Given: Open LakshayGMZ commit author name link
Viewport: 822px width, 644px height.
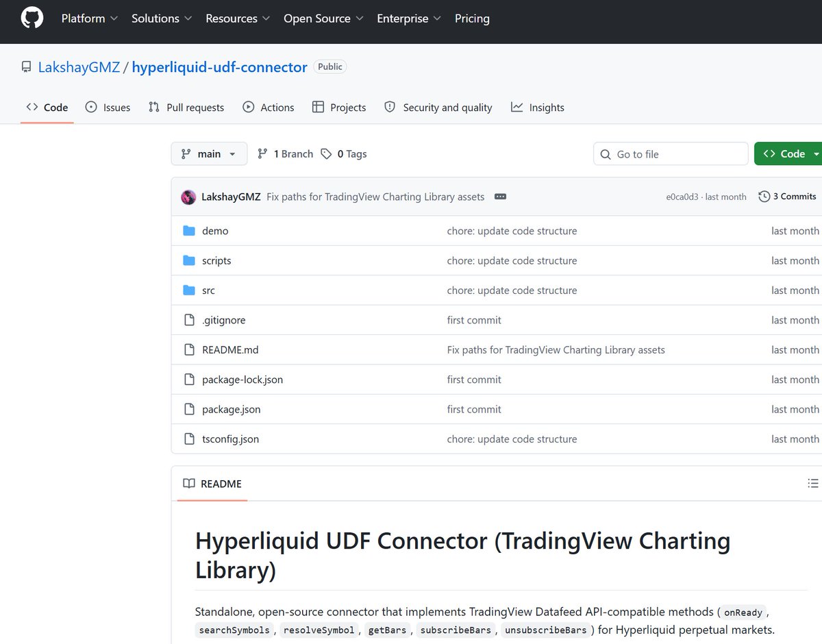Looking at the screenshot, I should 231,197.
